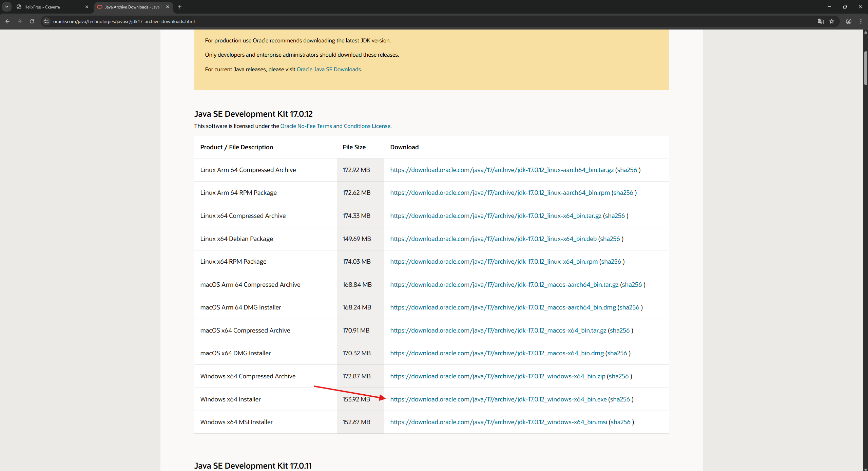
Task: Go back with browser back arrow
Action: click(x=7, y=21)
